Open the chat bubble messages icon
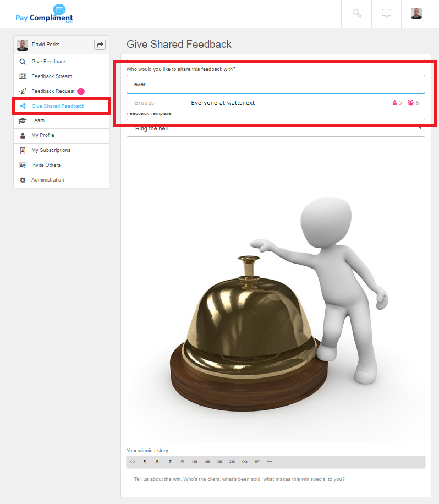Image resolution: width=439 pixels, height=504 pixels. point(386,13)
